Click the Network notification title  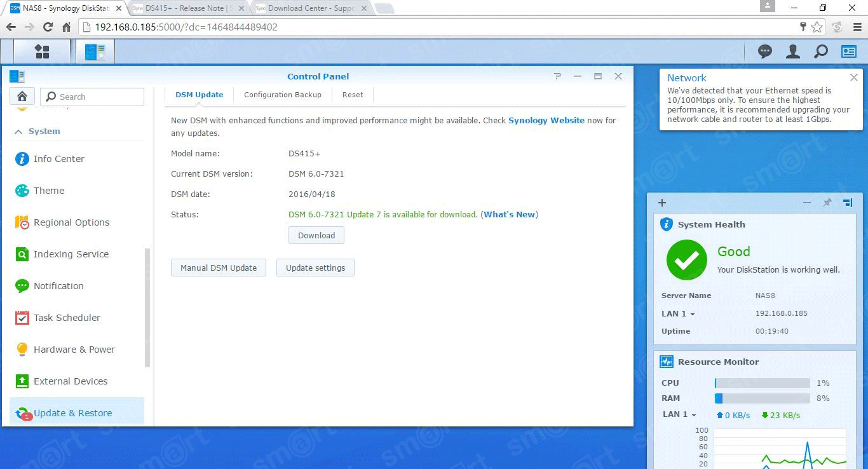[x=687, y=78]
